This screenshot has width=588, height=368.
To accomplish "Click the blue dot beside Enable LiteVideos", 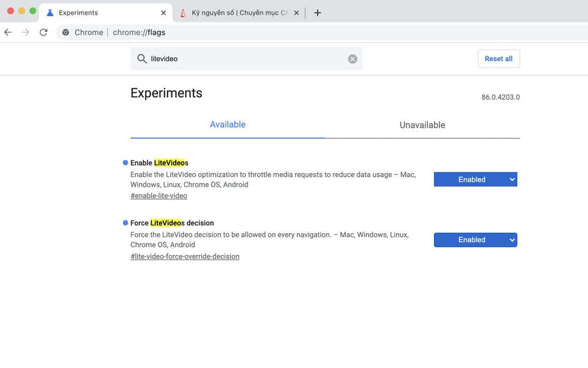I will [x=125, y=163].
